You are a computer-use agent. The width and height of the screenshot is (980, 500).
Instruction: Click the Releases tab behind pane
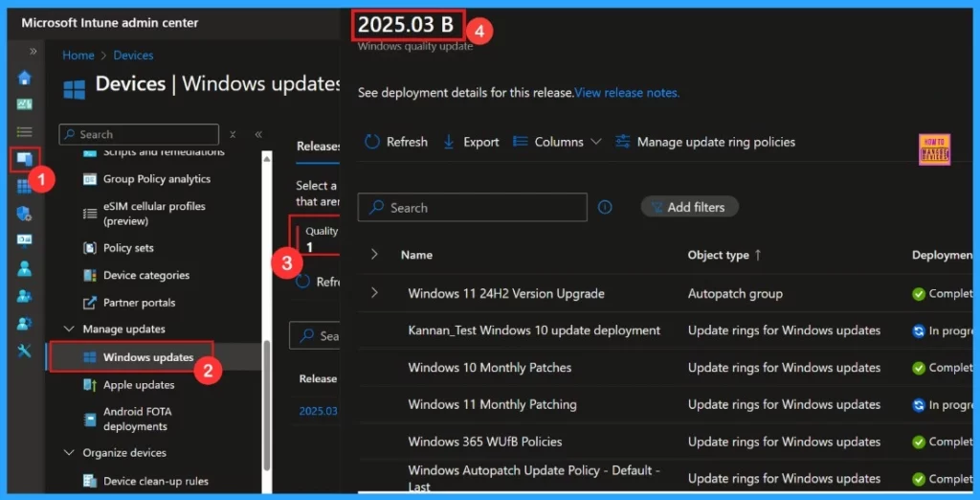(x=318, y=147)
